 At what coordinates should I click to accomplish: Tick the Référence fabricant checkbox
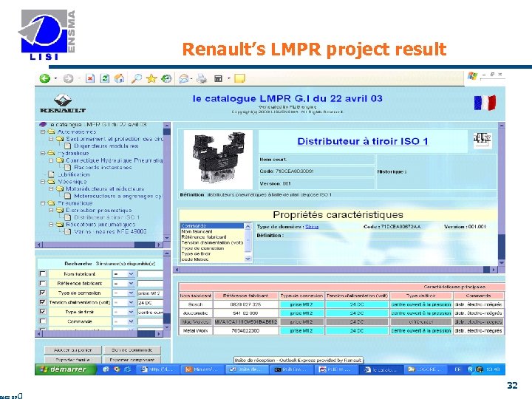pos(42,283)
